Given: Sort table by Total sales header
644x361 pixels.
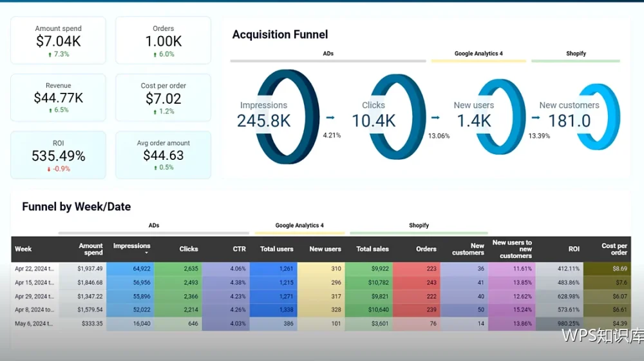Looking at the screenshot, I should [x=372, y=249].
